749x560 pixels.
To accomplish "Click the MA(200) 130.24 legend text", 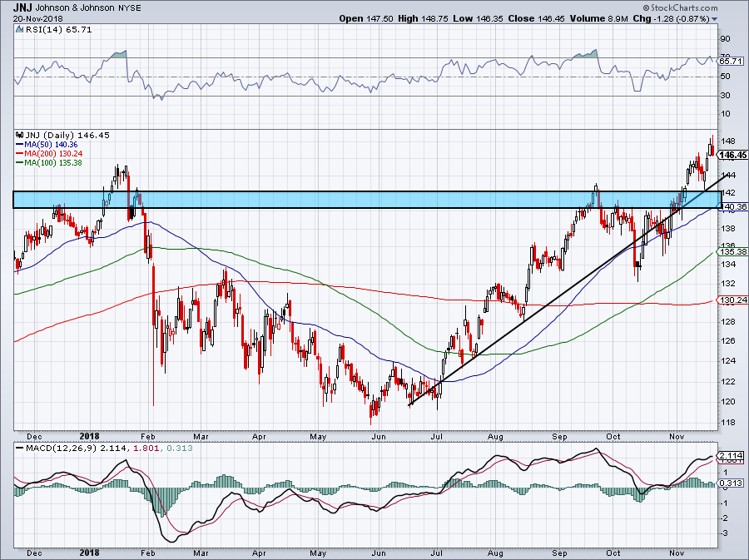I will click(53, 154).
